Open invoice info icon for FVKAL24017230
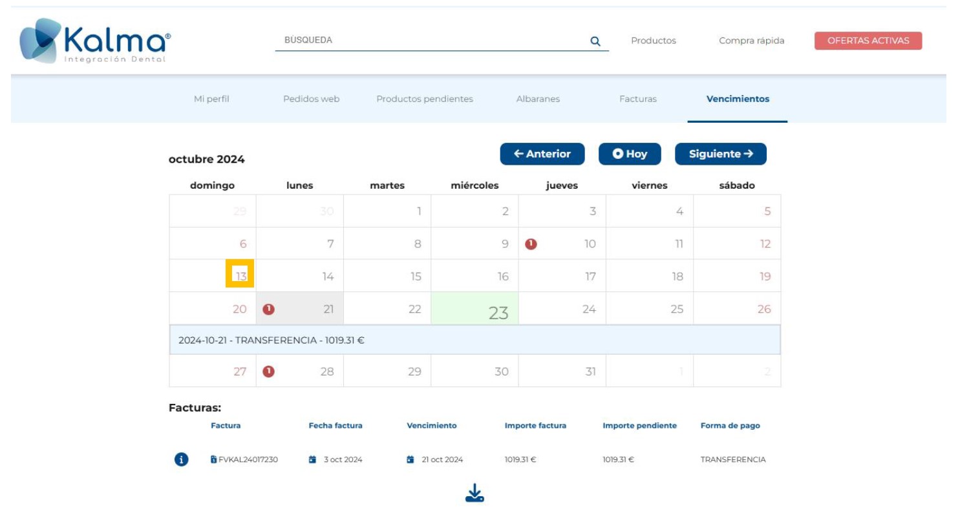This screenshot has height=524, width=980. click(182, 459)
